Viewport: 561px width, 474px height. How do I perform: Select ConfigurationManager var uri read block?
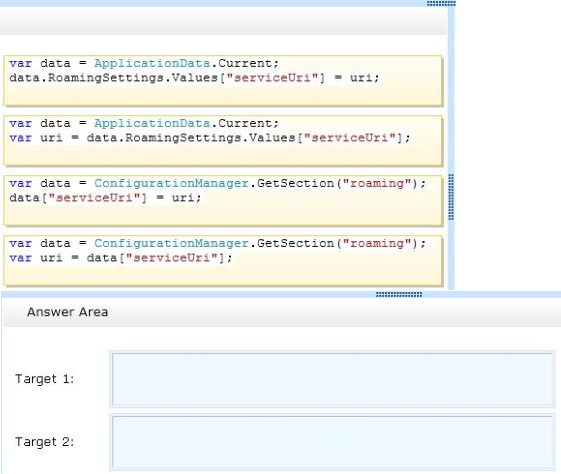[223, 261]
